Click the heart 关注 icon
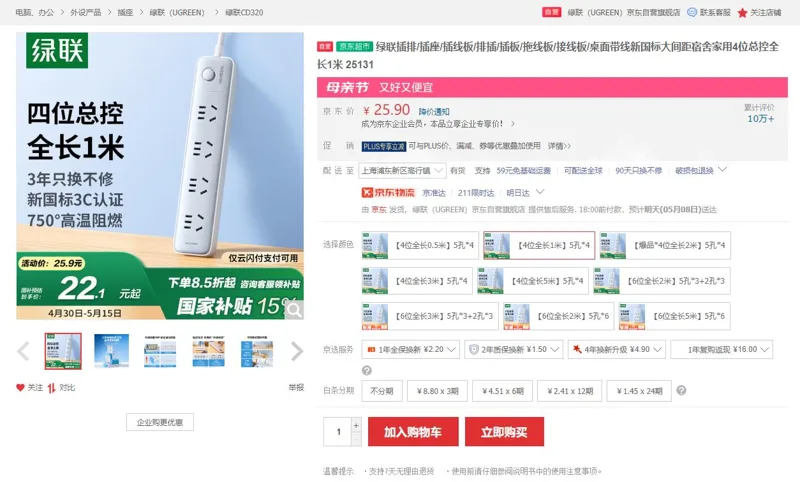This screenshot has height=482, width=800. 20,388
